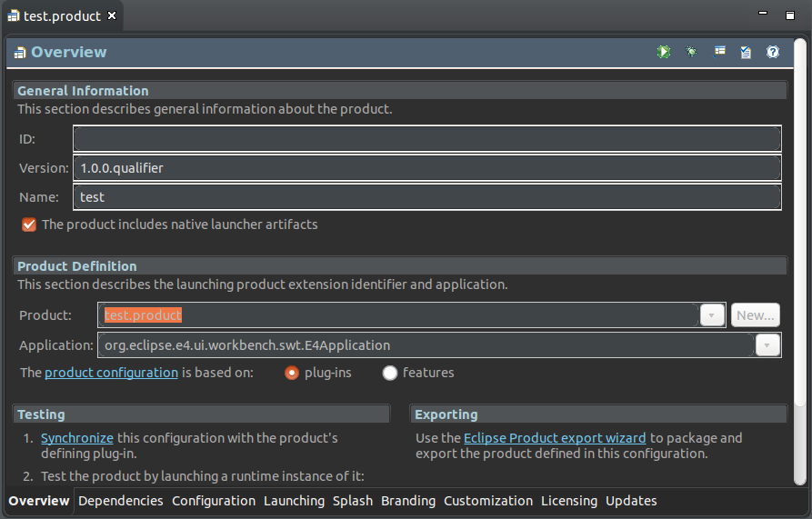The height and width of the screenshot is (519, 812).
Task: Click the Overview header product icon
Action: pyautogui.click(x=20, y=52)
